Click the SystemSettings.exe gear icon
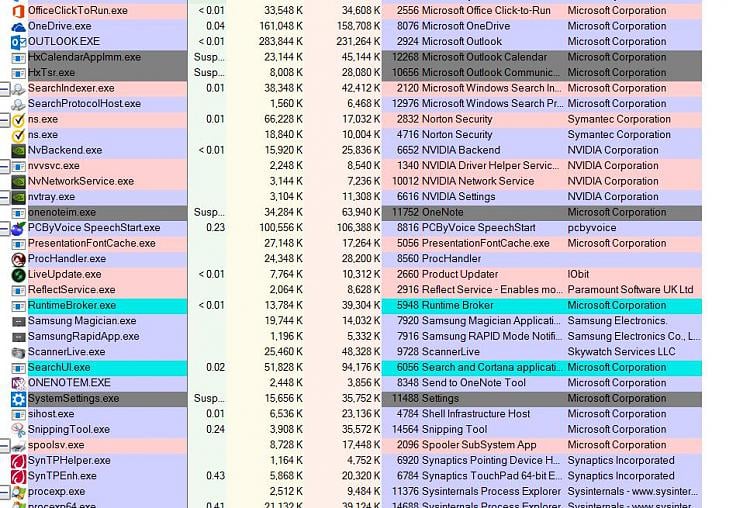This screenshot has height=508, width=750. [x=18, y=398]
